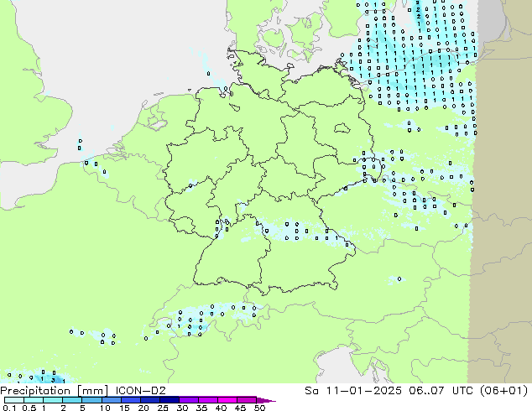
Task: Click the legend value '35'
Action: 201,408
